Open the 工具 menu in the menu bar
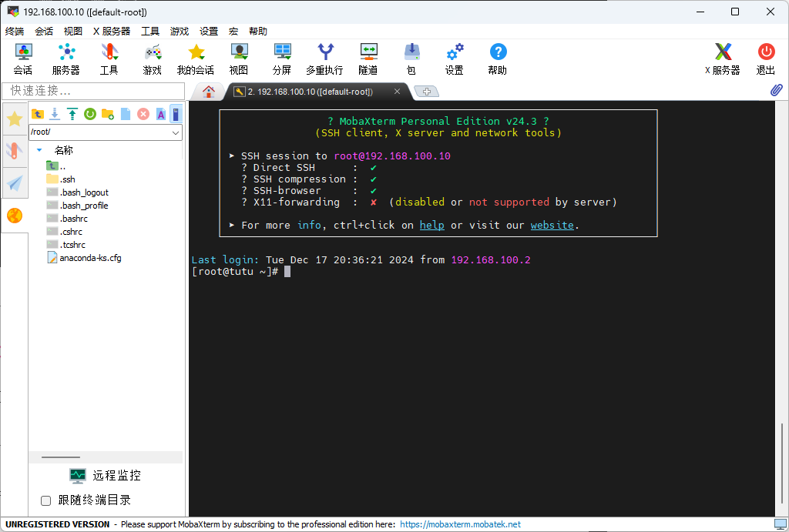Image resolution: width=789 pixels, height=532 pixels. [150, 32]
